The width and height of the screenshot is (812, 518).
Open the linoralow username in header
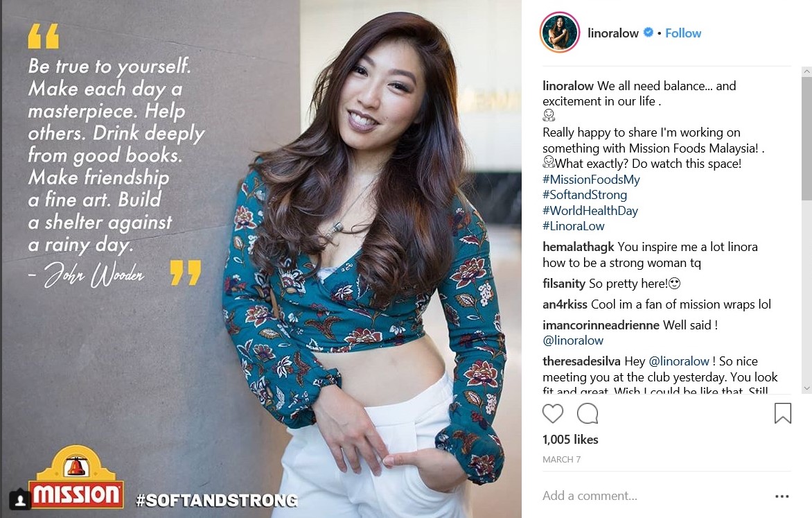(612, 33)
